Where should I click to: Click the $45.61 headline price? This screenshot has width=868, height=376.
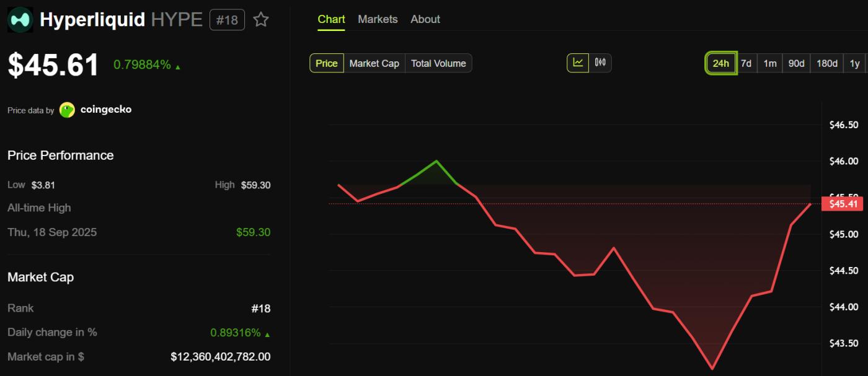(x=53, y=64)
